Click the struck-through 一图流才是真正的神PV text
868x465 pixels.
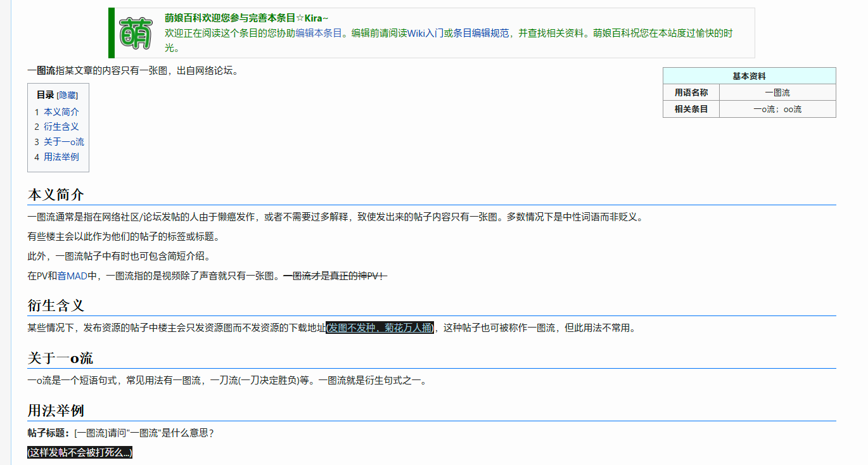click(x=335, y=276)
